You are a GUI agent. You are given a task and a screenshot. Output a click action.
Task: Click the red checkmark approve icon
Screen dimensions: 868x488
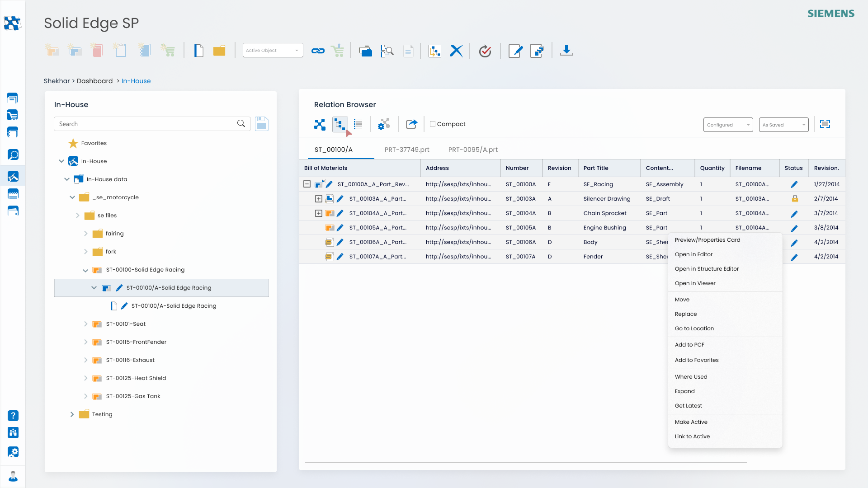(x=485, y=51)
